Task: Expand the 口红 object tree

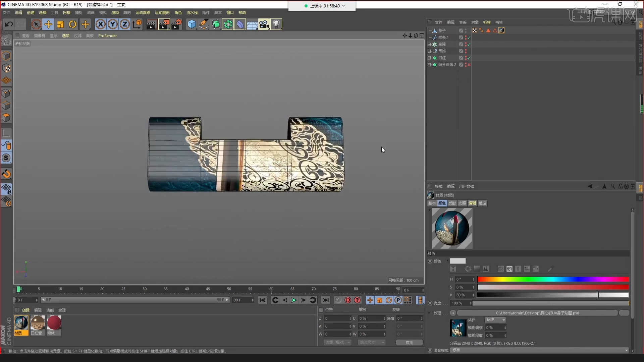Action: click(429, 58)
